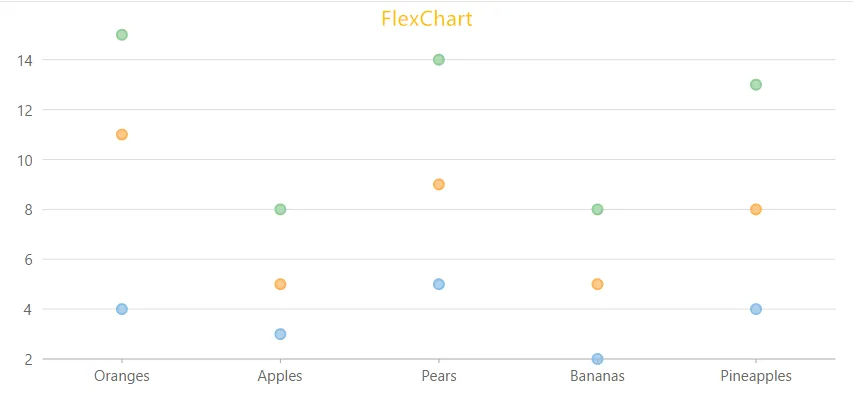Viewport: 853px width, 397px height.
Task: Click the green data point for Oranges
Action: coord(122,35)
